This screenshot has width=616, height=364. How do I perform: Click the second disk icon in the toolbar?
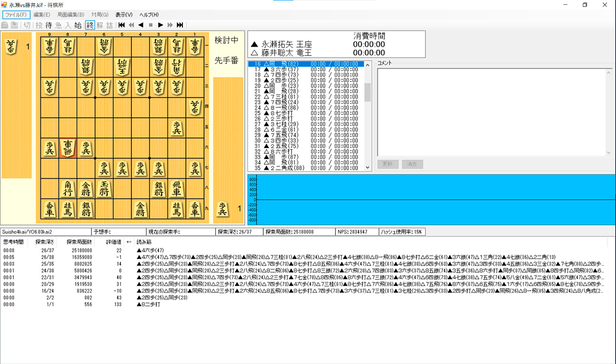tap(14, 25)
